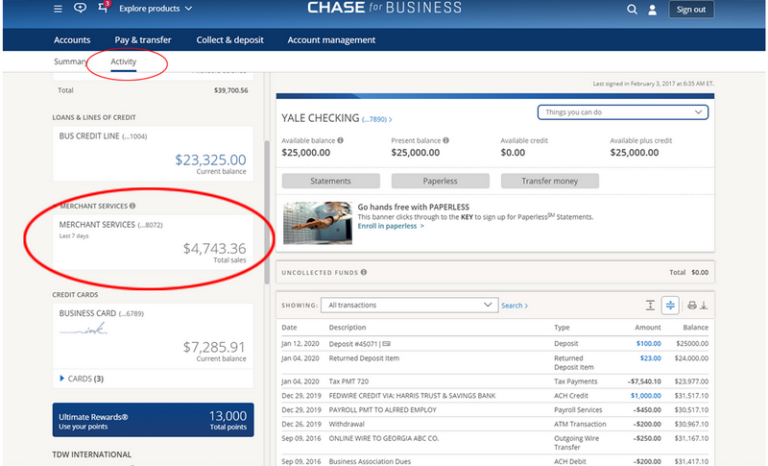This screenshot has height=466, width=768.
Task: Open the Explore products dropdown
Action: 155,9
